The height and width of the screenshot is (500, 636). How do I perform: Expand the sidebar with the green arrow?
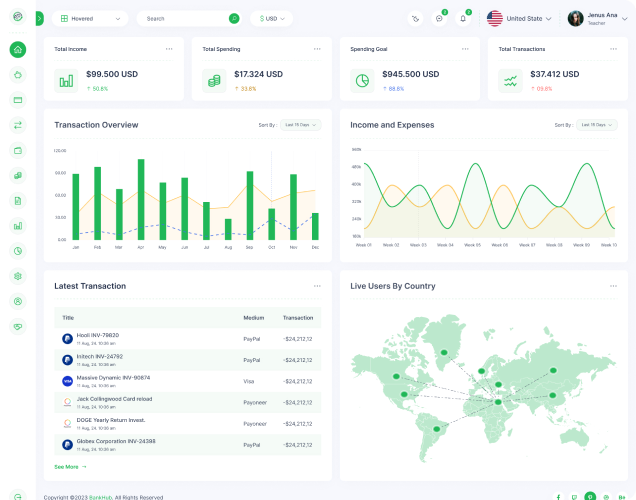39,18
